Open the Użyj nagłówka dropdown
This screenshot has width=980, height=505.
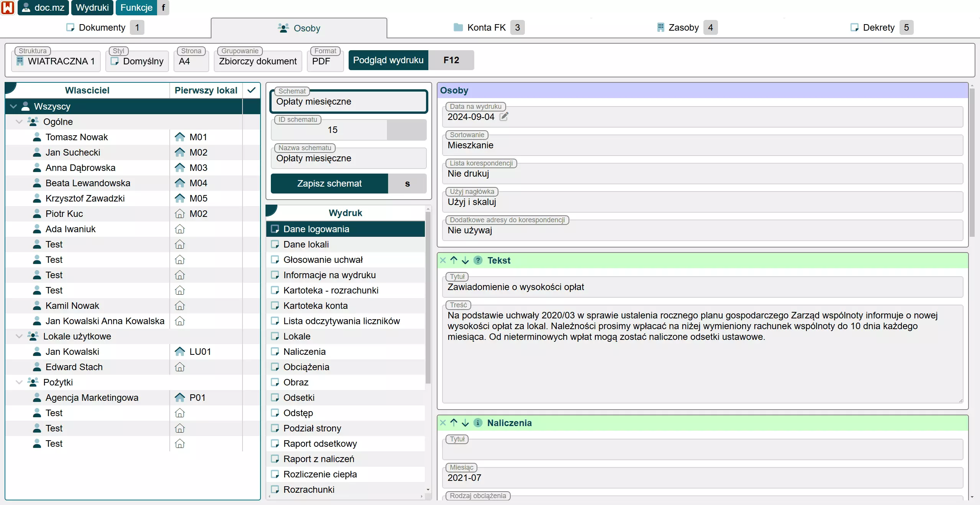point(702,202)
